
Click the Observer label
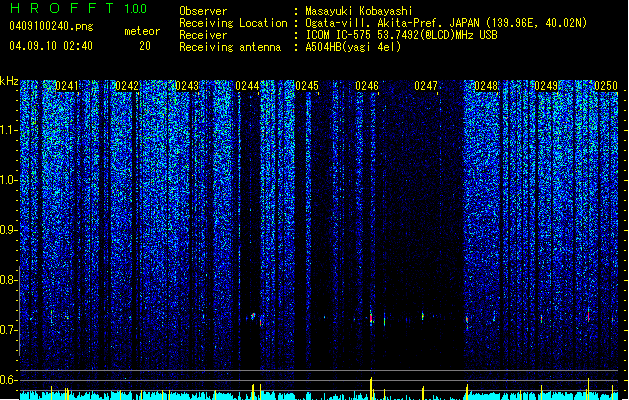tap(203, 11)
